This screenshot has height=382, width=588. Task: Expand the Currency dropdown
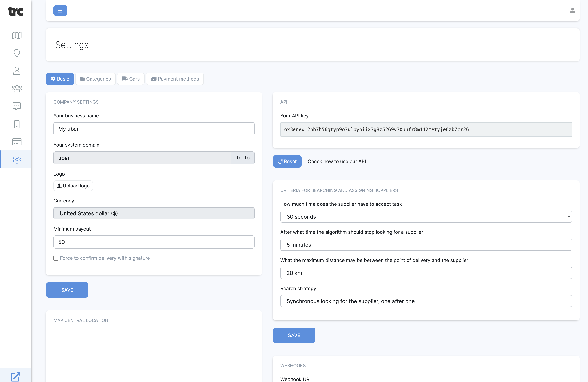pyautogui.click(x=154, y=213)
